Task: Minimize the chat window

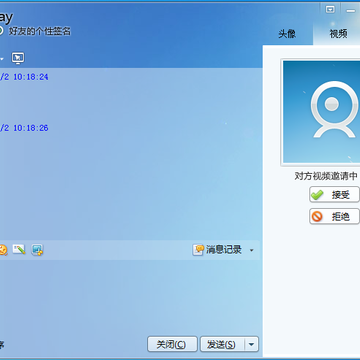Action: (351, 10)
